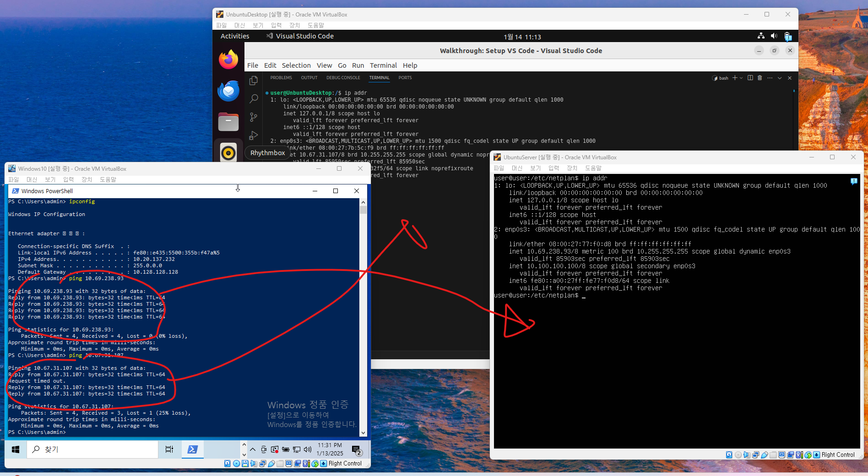Expand the new terminal profile dropdown arrow

[741, 78]
